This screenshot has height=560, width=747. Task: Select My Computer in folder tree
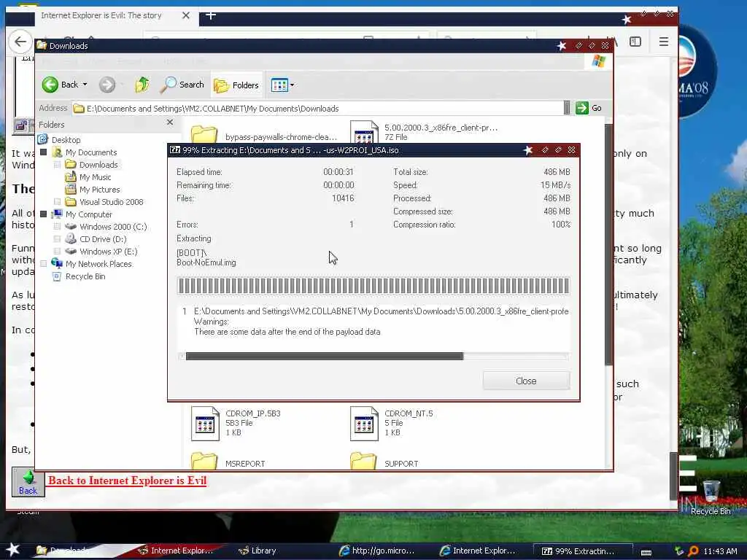[x=88, y=214]
